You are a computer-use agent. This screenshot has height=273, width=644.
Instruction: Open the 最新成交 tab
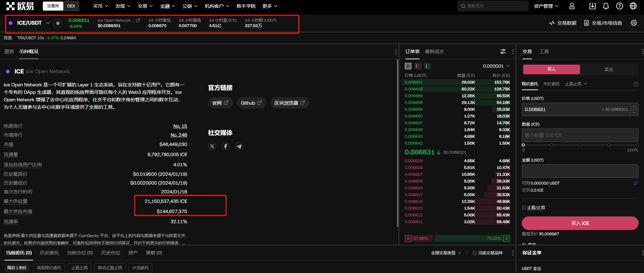pos(434,51)
